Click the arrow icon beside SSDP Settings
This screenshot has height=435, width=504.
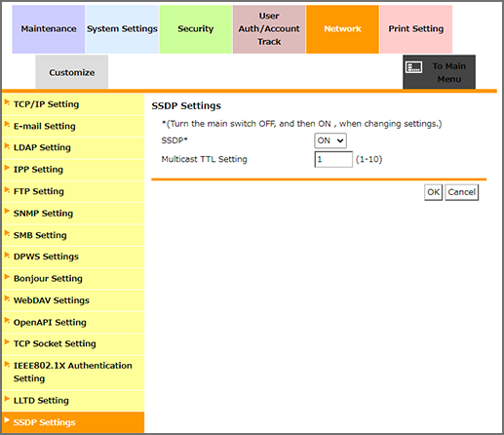click(x=7, y=420)
